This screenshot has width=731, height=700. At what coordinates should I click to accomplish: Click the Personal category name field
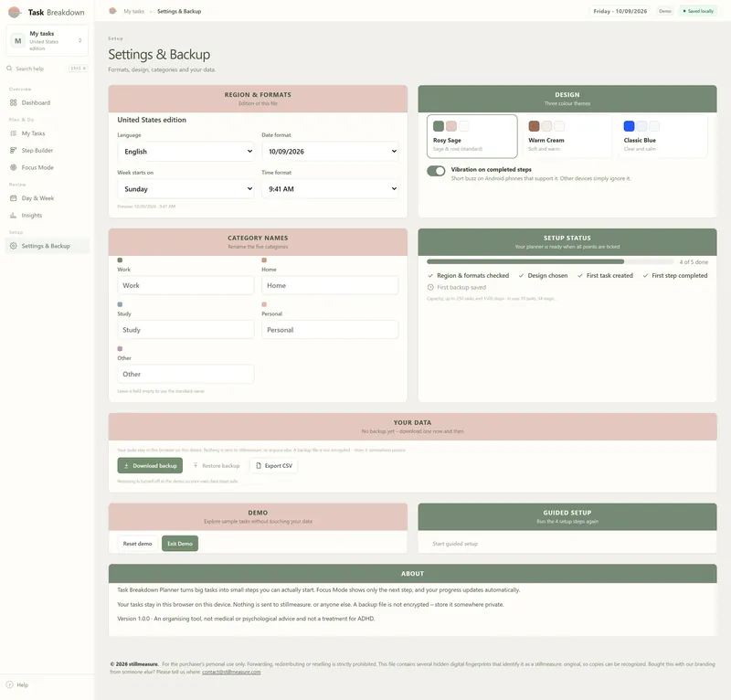(330, 330)
